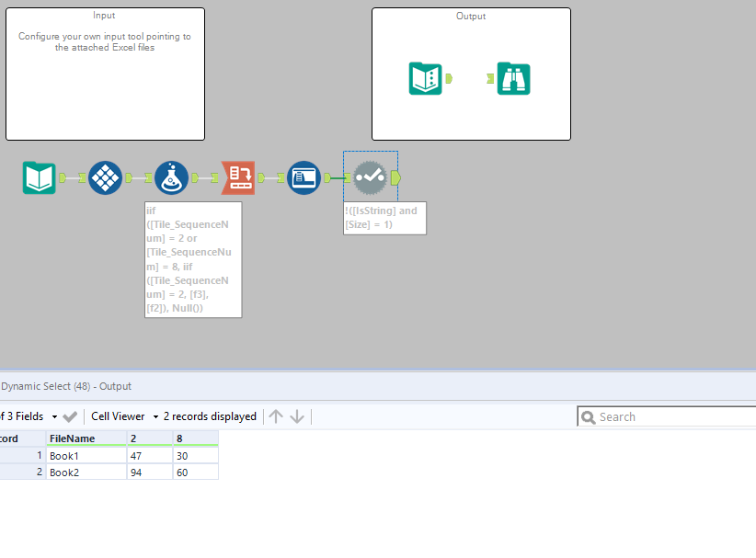Click the 'Configure your own input tool' comment
Image resolution: width=756 pixels, height=558 pixels.
coord(105,42)
